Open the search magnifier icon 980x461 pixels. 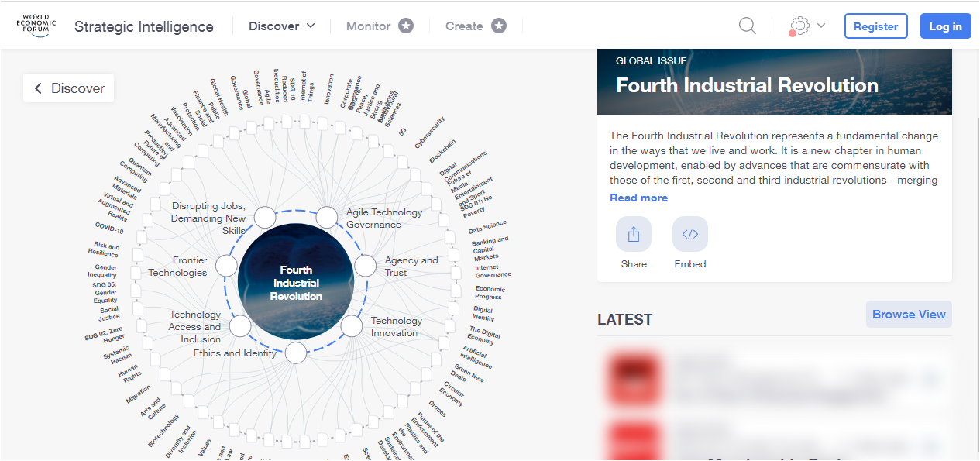click(748, 26)
